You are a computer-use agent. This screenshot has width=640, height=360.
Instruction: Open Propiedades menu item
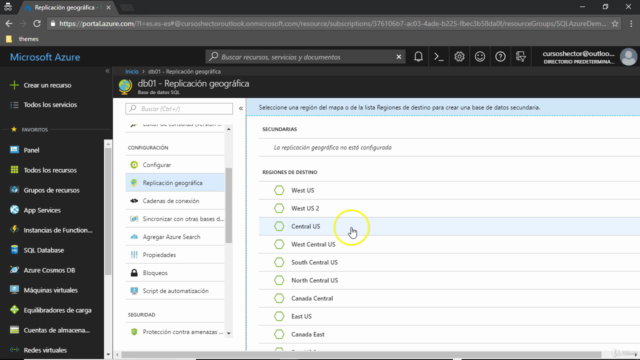click(x=175, y=255)
